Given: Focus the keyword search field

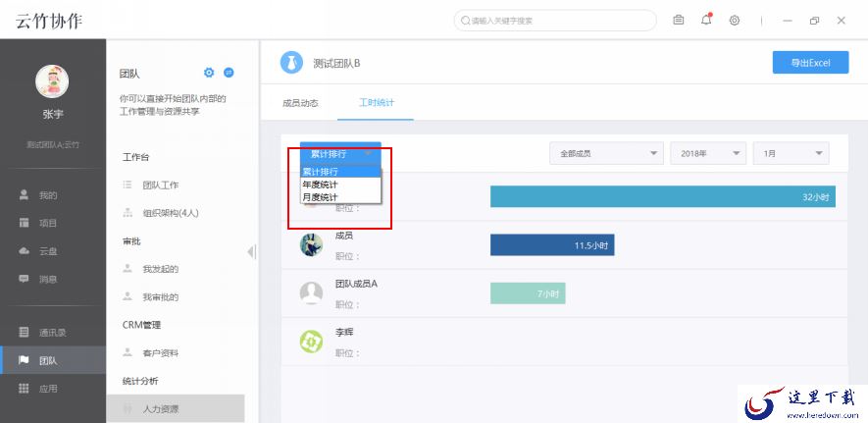Looking at the screenshot, I should [x=555, y=21].
